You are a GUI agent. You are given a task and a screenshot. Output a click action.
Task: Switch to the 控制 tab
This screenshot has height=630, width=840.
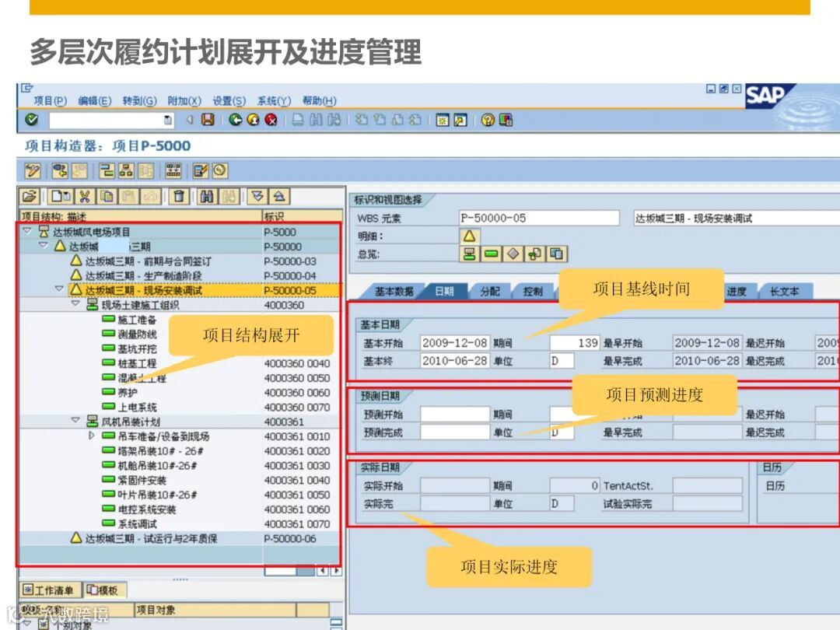[533, 292]
